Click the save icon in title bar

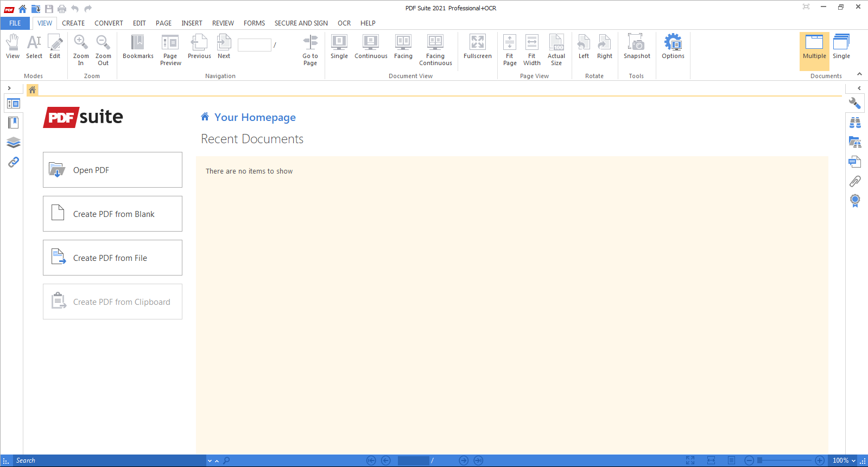pos(49,8)
